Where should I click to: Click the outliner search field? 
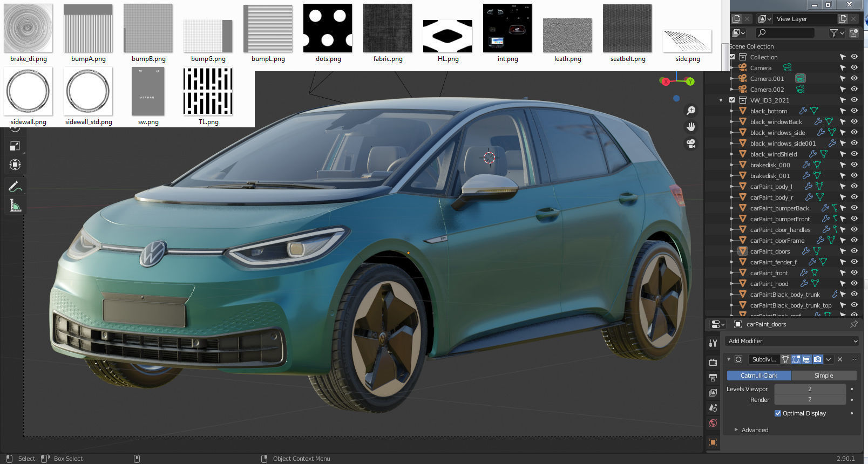[x=785, y=33]
